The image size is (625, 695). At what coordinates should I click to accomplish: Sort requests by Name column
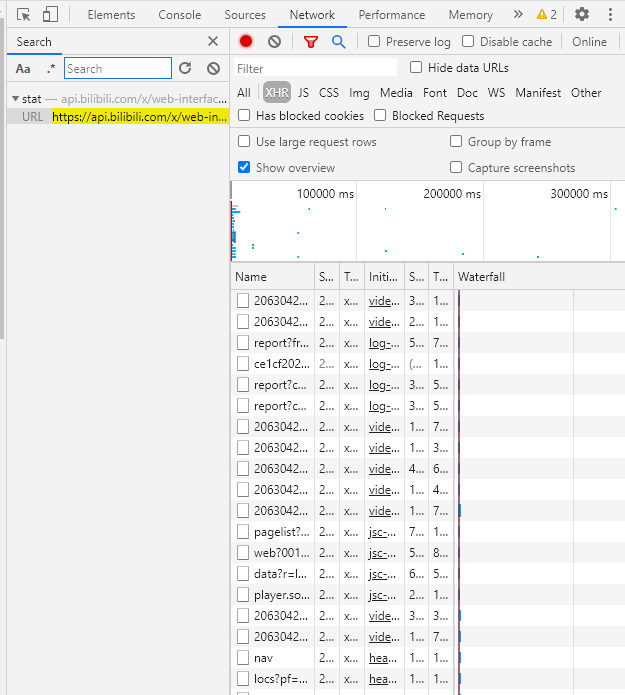273,277
